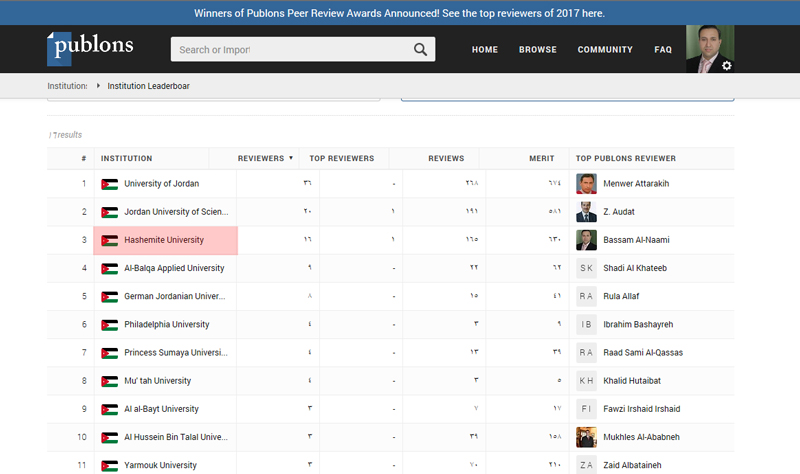This screenshot has width=800, height=474.
Task: Open reviewer Ibrahim Bashayreh's name
Action: click(638, 325)
